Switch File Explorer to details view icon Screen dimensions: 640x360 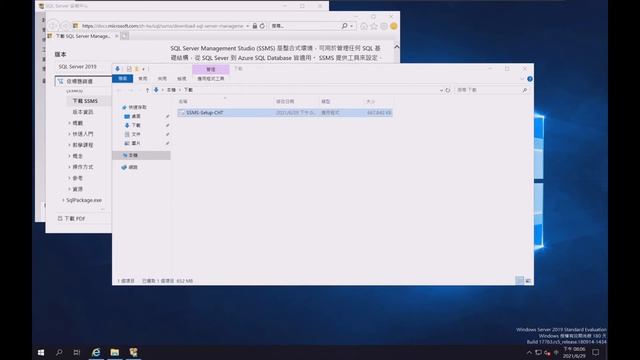[519, 280]
